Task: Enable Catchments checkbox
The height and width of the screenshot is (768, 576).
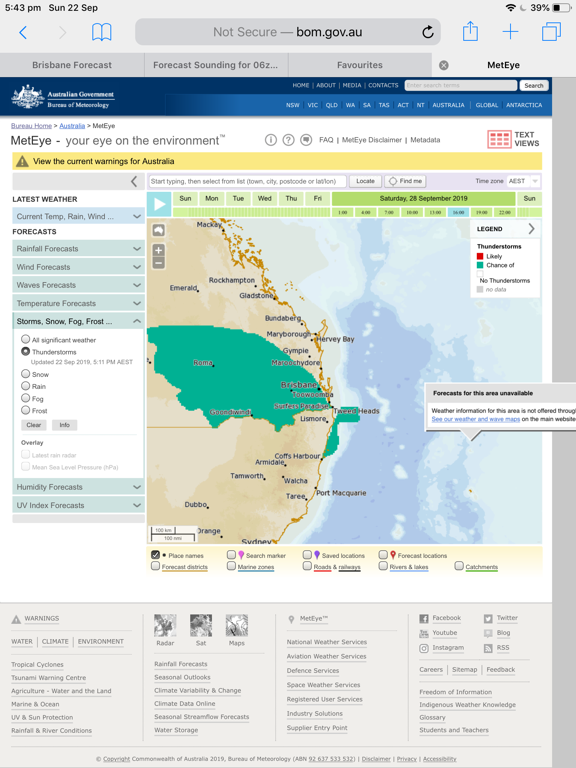Action: tap(459, 566)
